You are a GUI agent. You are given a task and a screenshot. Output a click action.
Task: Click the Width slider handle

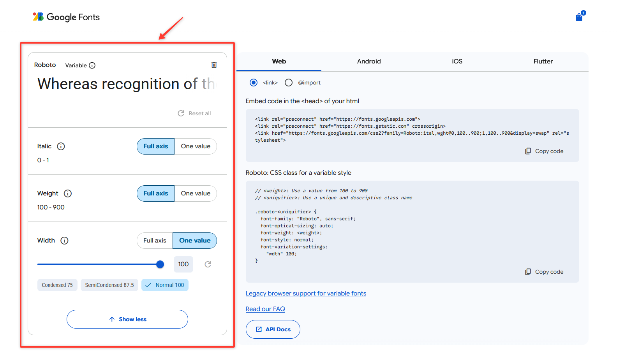tap(160, 264)
